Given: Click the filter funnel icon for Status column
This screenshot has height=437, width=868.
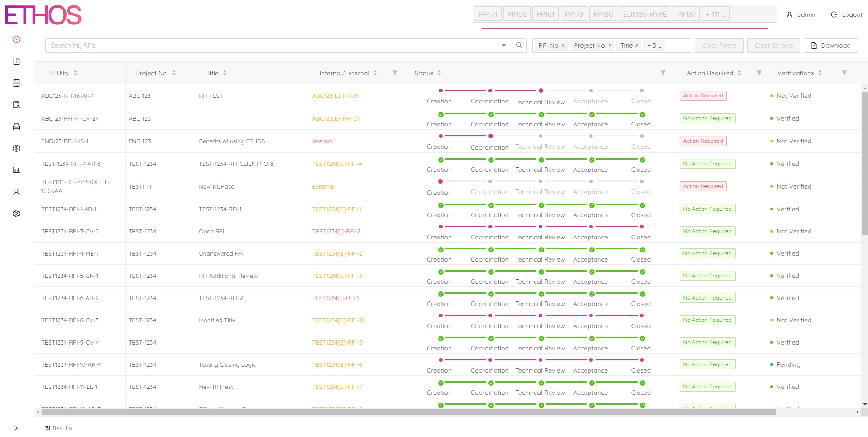Looking at the screenshot, I should pyautogui.click(x=663, y=73).
